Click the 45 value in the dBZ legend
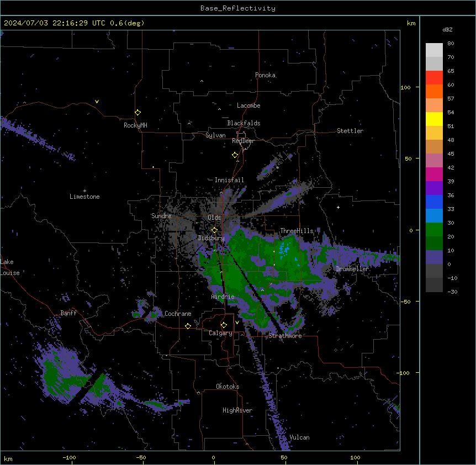This screenshot has width=476, height=465. pos(451,154)
